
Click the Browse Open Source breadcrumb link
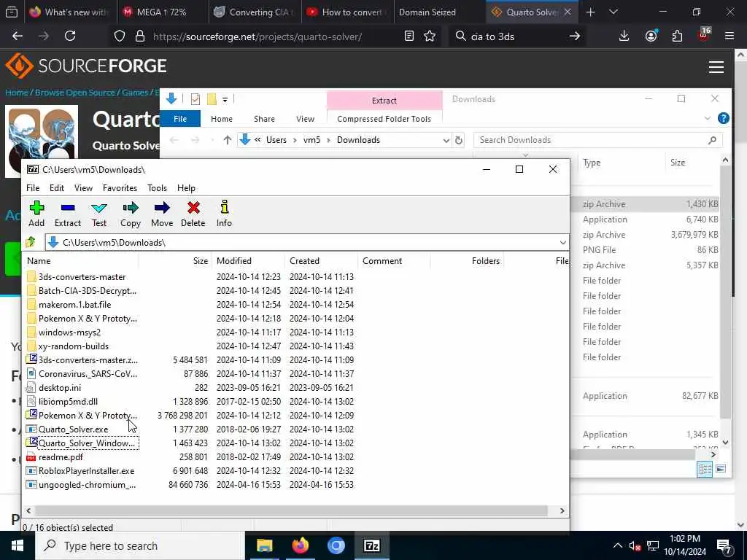(x=75, y=93)
